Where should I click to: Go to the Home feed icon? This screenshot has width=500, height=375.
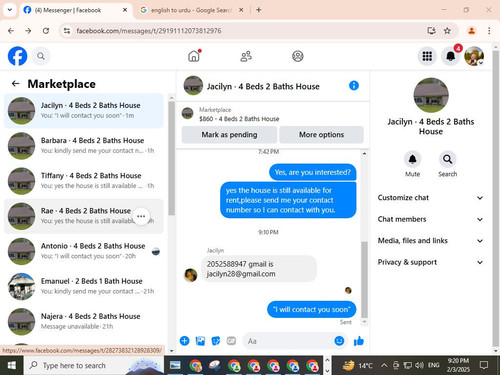194,56
